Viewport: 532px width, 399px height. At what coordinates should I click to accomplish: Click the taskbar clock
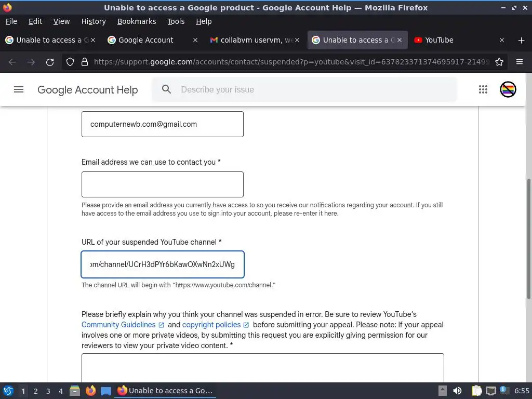click(522, 391)
